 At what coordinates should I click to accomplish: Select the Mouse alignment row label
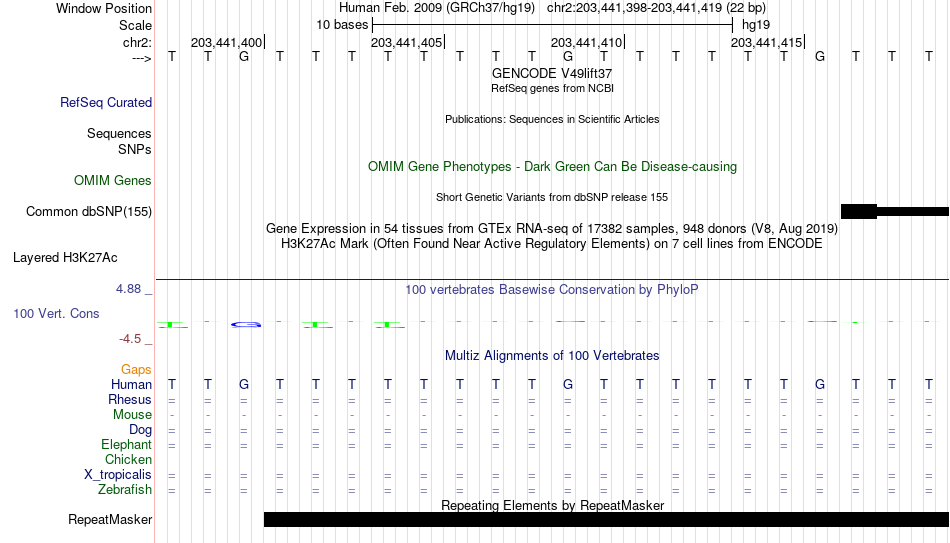coord(133,415)
